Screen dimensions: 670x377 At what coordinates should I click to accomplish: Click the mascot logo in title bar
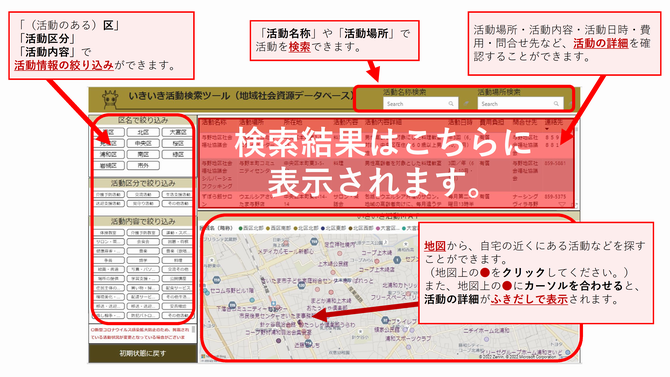click(110, 99)
